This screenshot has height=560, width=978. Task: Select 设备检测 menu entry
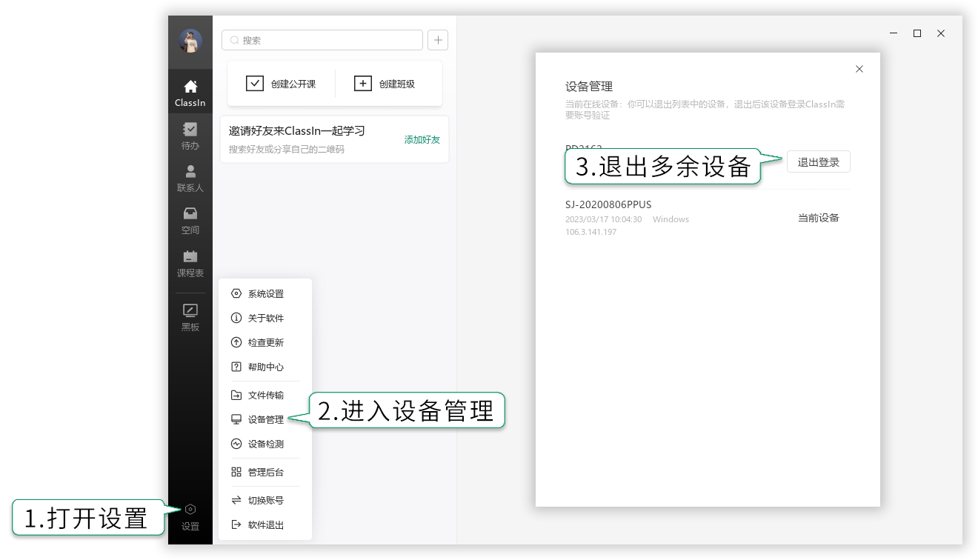(x=265, y=444)
